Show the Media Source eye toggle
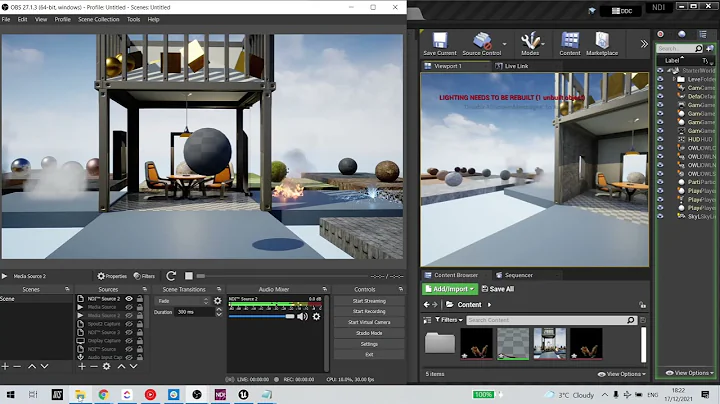The height and width of the screenshot is (404, 720). (129, 307)
